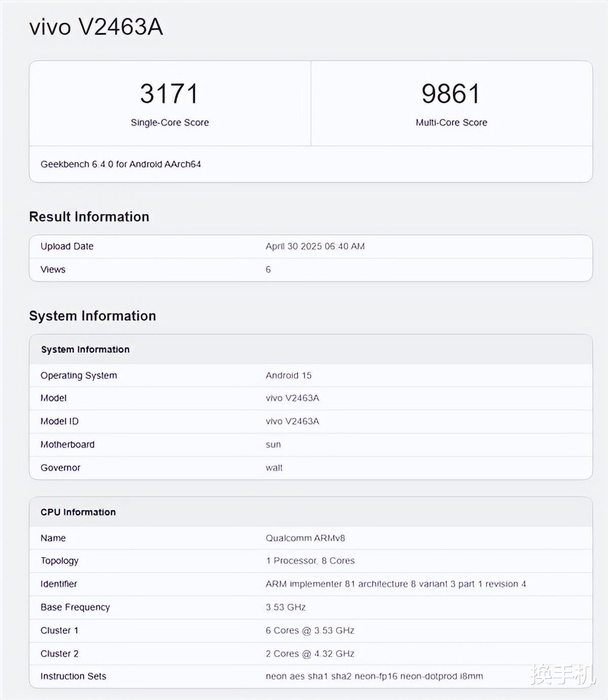Click the 'Identifier' label
The image size is (608, 700).
tap(59, 584)
